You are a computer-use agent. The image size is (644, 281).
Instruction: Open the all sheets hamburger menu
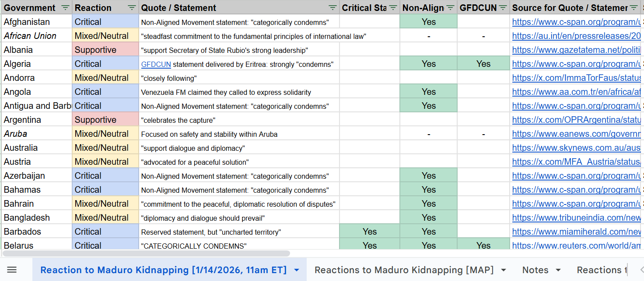coord(12,270)
